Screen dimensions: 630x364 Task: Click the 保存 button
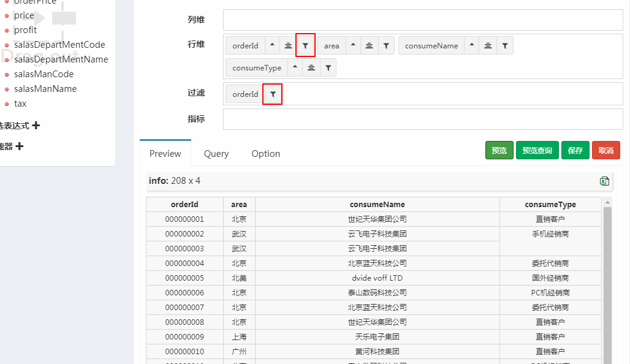tap(575, 150)
